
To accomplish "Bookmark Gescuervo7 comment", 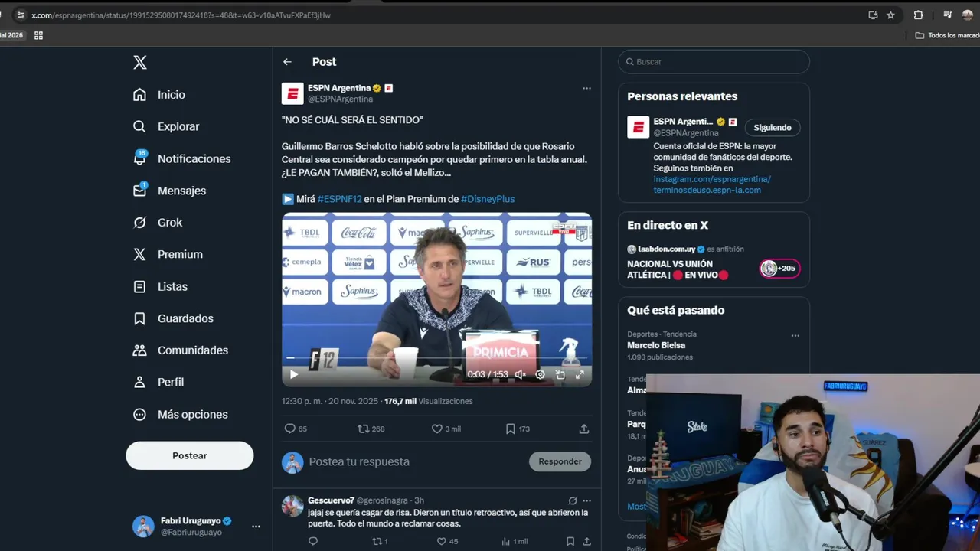I will pyautogui.click(x=570, y=541).
